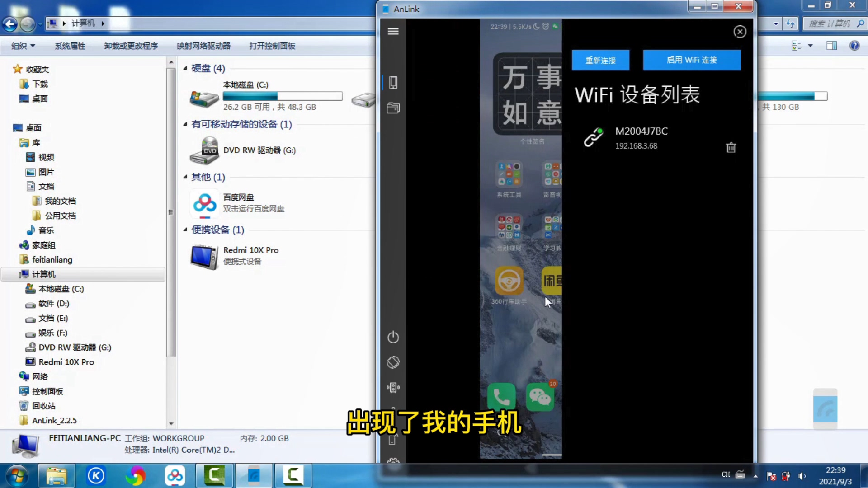Open 打开控制面板 from the toolbar

point(272,46)
